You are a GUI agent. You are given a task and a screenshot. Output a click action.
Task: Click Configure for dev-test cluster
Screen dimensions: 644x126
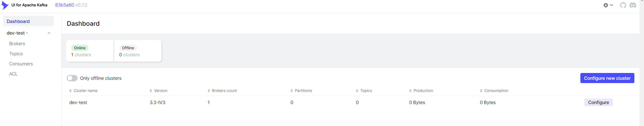click(x=598, y=103)
